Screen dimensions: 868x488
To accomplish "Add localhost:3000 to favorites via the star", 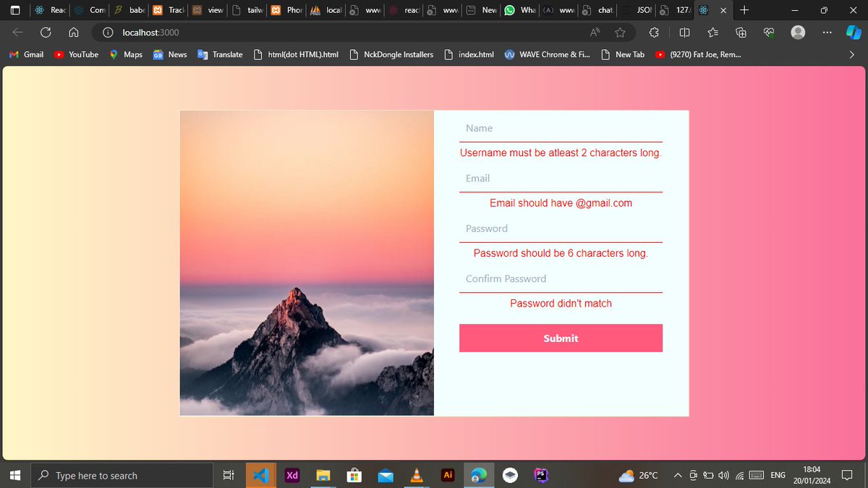I will [x=621, y=32].
